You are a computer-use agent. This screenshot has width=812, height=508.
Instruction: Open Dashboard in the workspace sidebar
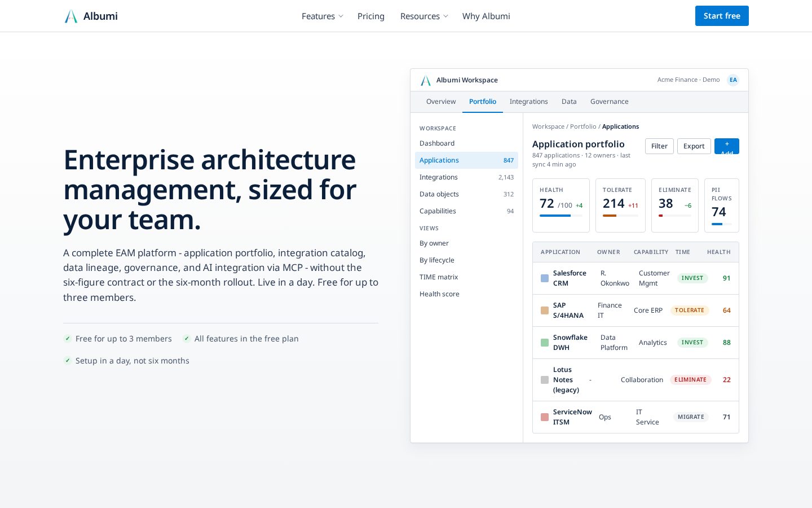click(466, 143)
